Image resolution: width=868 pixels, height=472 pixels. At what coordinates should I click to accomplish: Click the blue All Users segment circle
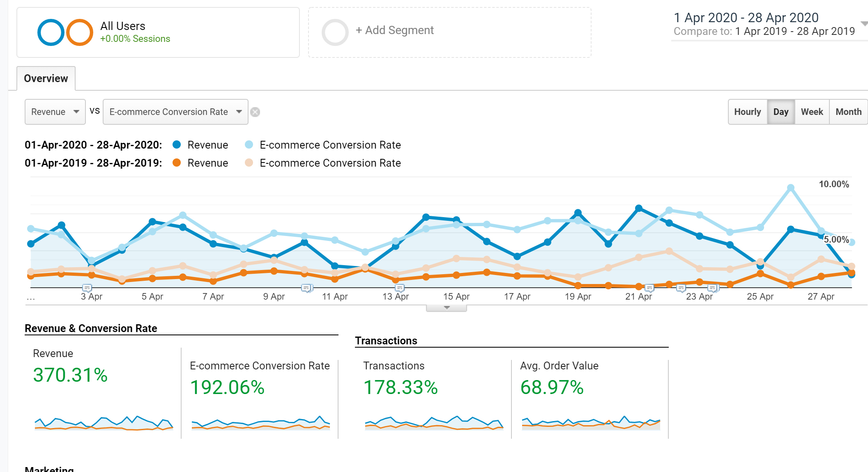point(51,32)
